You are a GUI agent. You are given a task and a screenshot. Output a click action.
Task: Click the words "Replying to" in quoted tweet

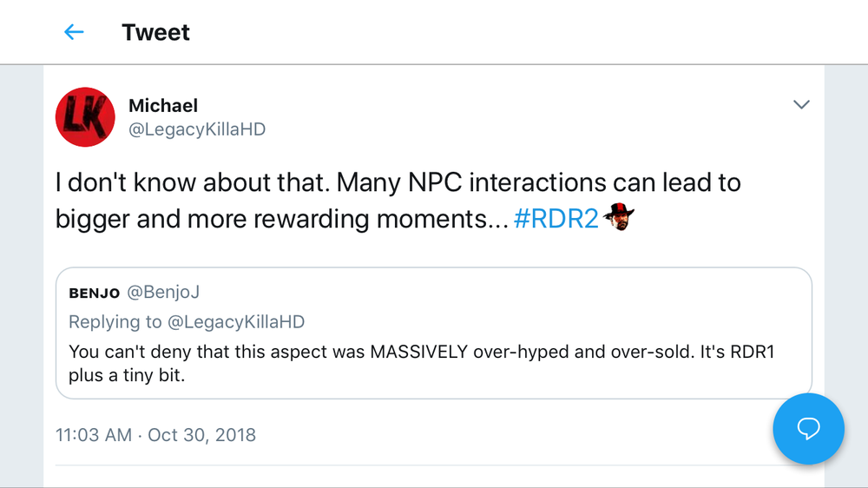click(115, 322)
